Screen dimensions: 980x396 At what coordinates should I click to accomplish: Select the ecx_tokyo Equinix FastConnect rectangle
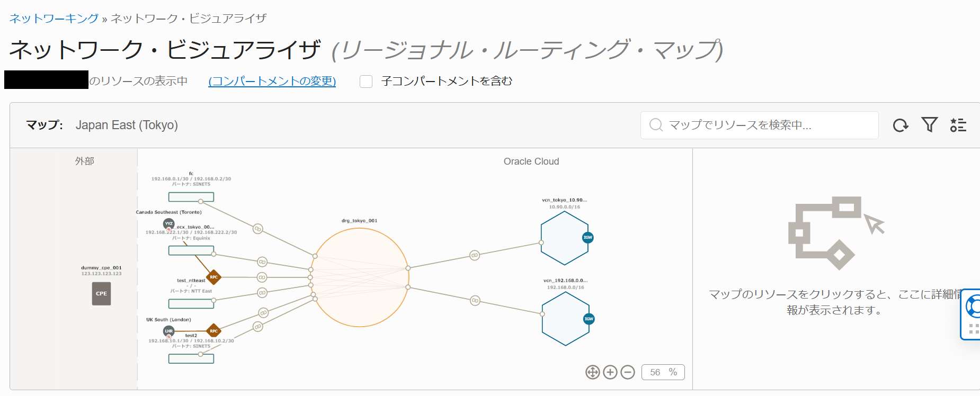click(191, 250)
